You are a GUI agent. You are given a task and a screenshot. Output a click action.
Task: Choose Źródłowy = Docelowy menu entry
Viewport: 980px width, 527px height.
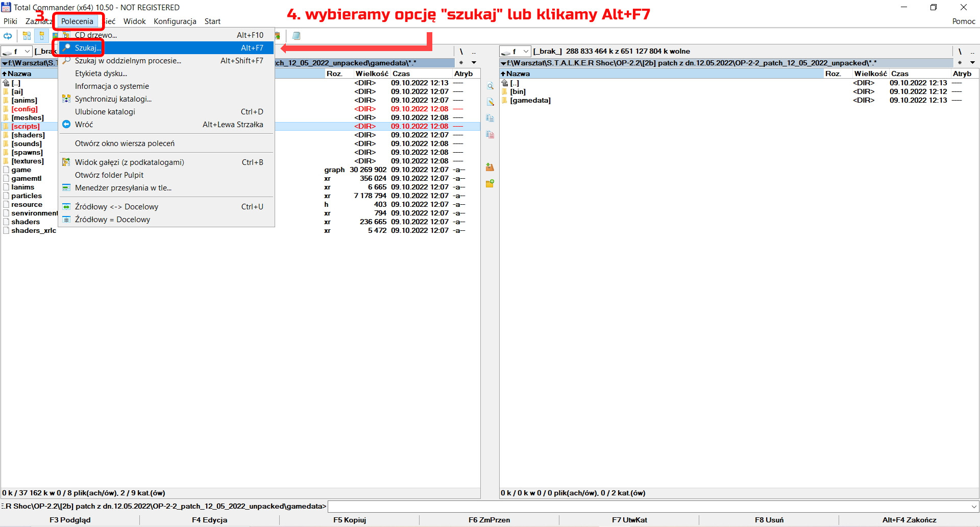[166, 220]
